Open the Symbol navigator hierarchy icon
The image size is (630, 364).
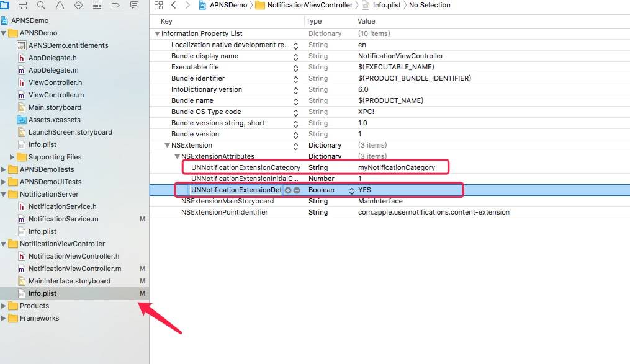click(22, 5)
